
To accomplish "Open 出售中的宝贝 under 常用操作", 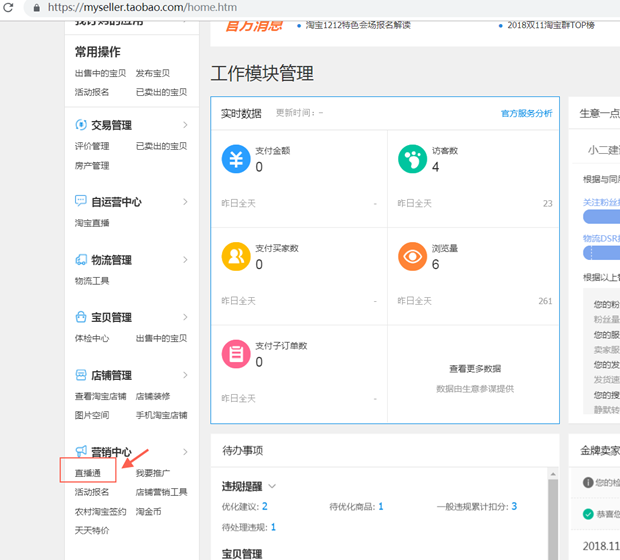I will click(100, 73).
